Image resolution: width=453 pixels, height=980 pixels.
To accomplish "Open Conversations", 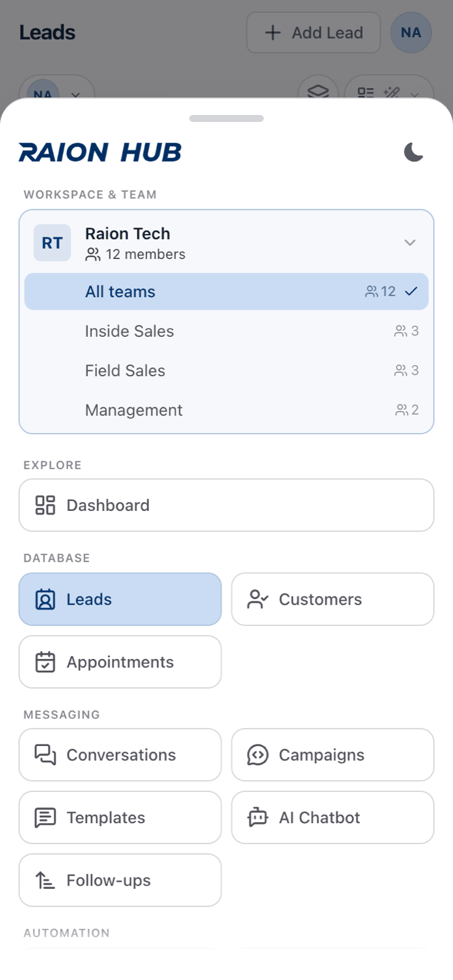I will pyautogui.click(x=120, y=755).
